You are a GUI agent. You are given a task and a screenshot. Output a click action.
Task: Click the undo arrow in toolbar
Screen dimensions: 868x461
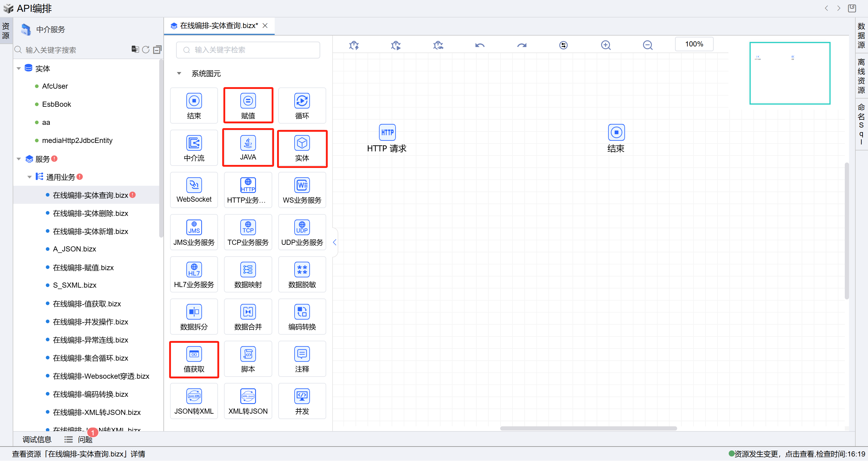480,45
